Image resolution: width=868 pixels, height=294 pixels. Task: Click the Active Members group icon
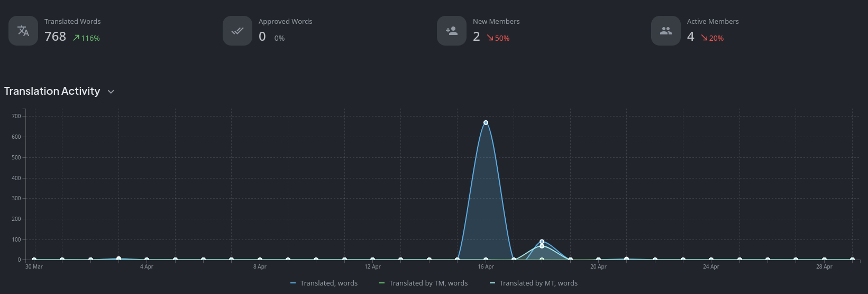point(666,31)
